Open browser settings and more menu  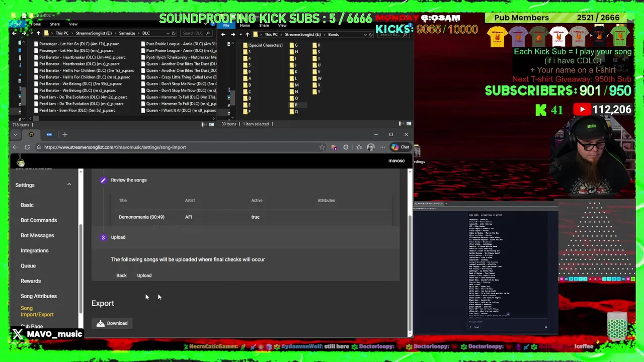pos(382,147)
